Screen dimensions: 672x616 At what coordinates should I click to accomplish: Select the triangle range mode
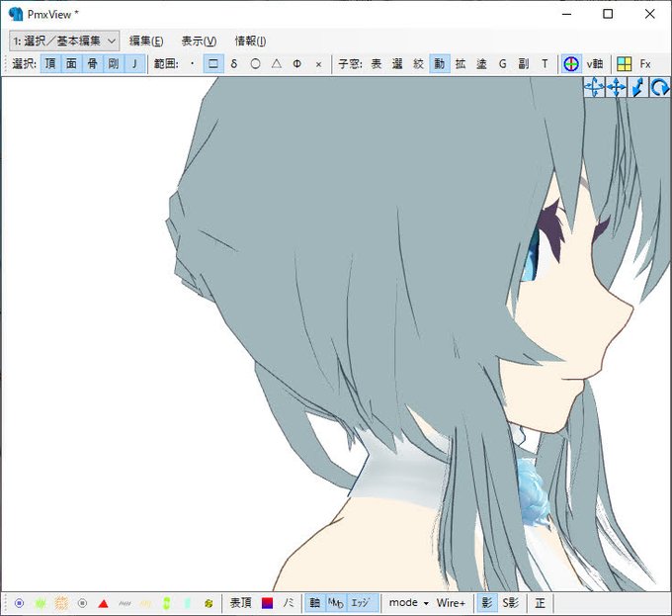(277, 64)
